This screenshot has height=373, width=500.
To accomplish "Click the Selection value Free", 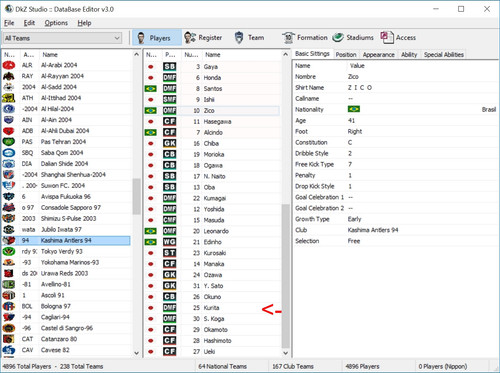I will [354, 241].
